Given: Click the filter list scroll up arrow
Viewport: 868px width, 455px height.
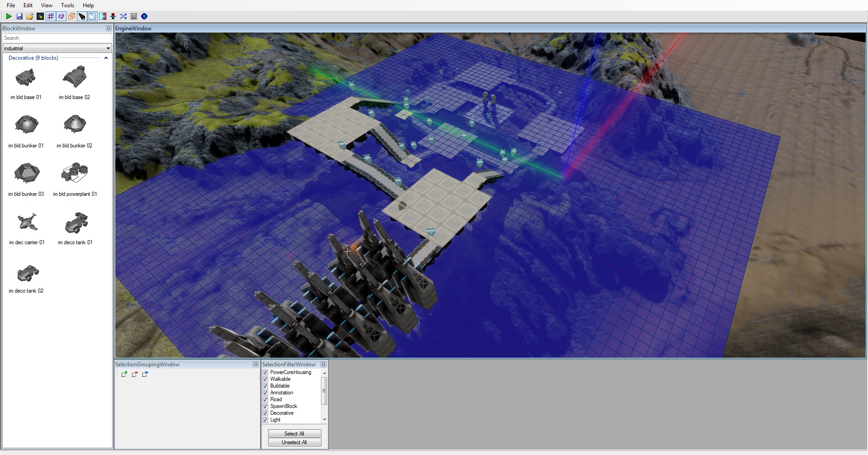Looking at the screenshot, I should tap(325, 373).
